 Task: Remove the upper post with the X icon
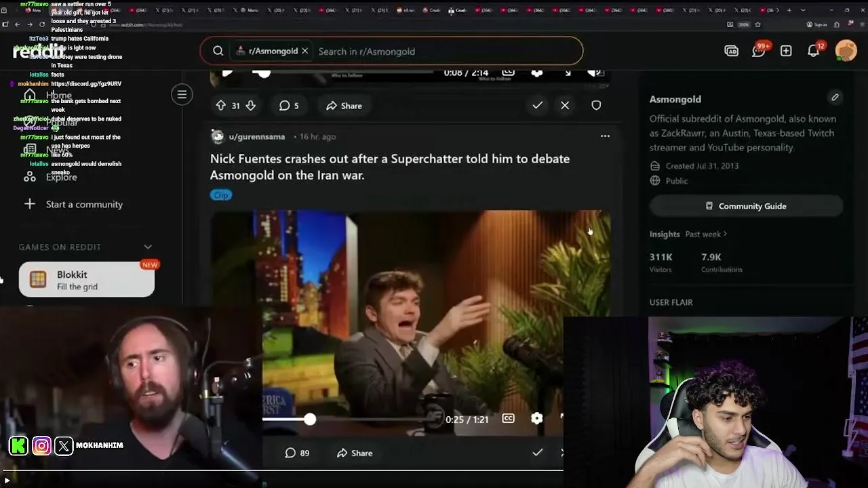(x=565, y=106)
